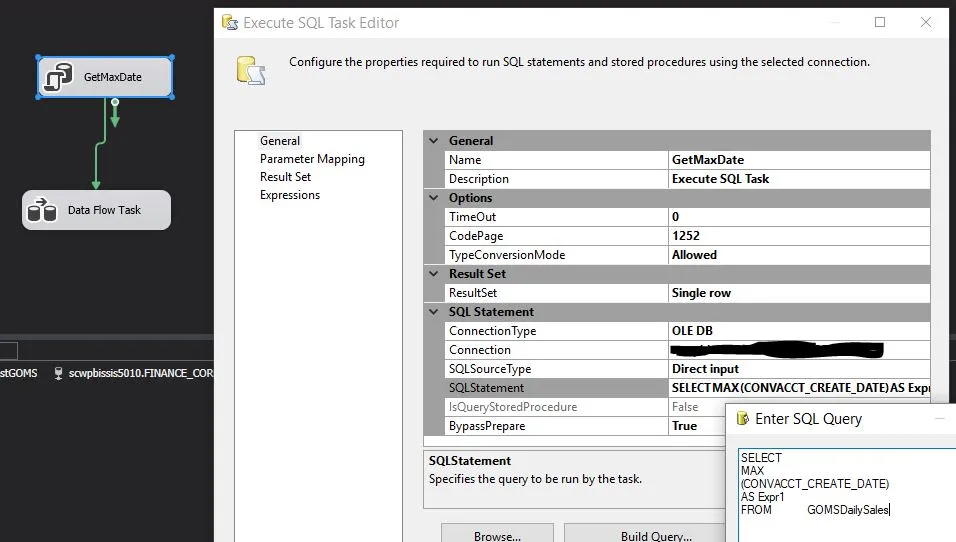Click the SQL scroll icon beside the description

(x=251, y=71)
